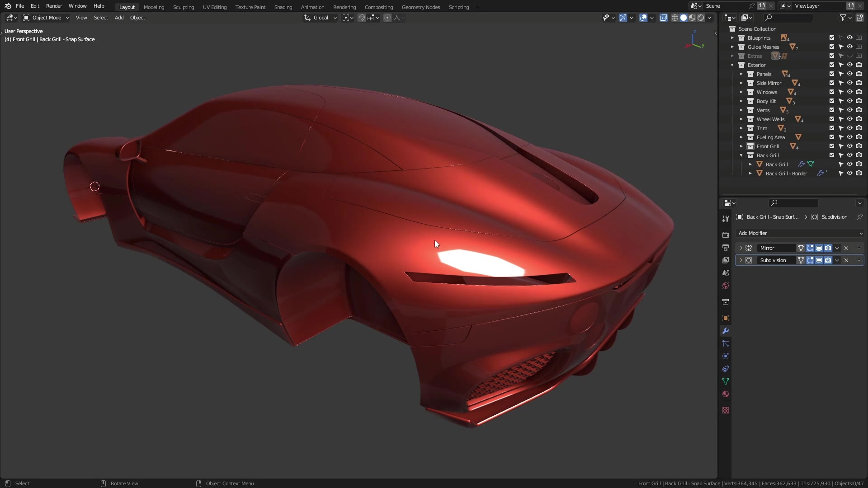Open the View Layer properties tab
Screen dimensions: 868x488
[726, 260]
